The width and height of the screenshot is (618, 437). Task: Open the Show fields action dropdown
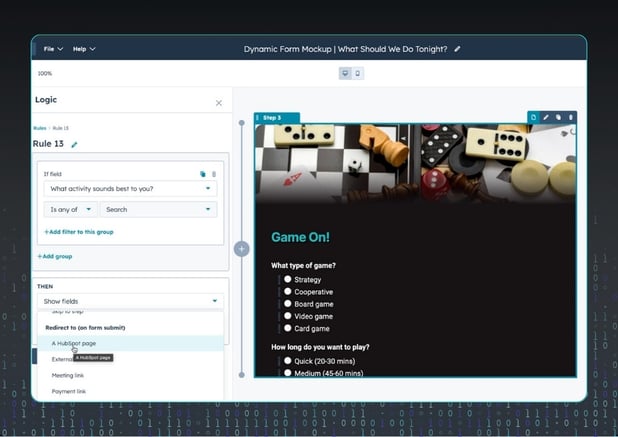(130, 301)
